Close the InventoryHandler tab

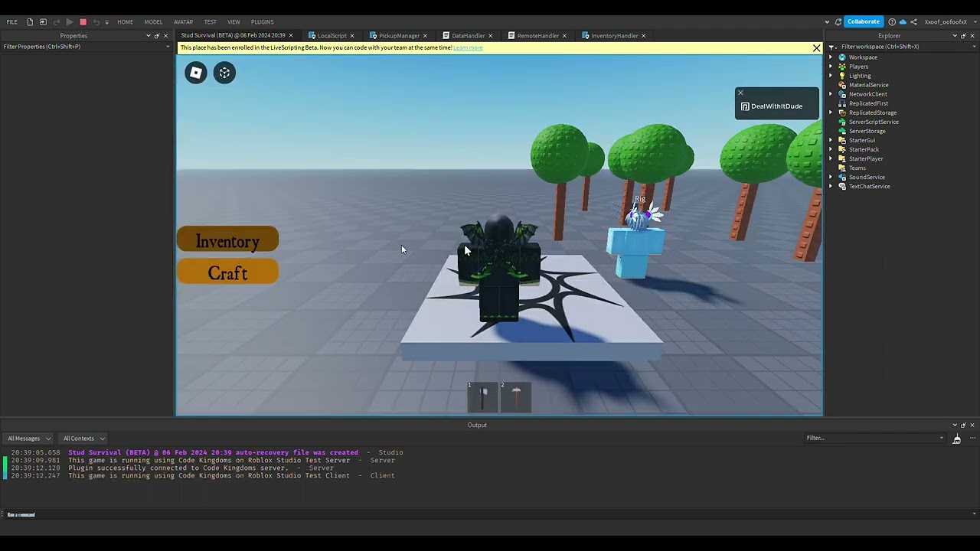(x=643, y=35)
